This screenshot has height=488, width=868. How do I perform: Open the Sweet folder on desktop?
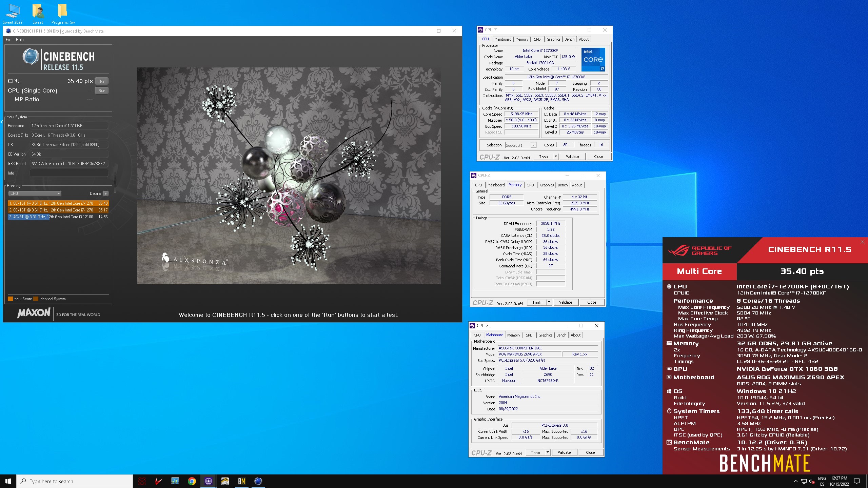(38, 14)
